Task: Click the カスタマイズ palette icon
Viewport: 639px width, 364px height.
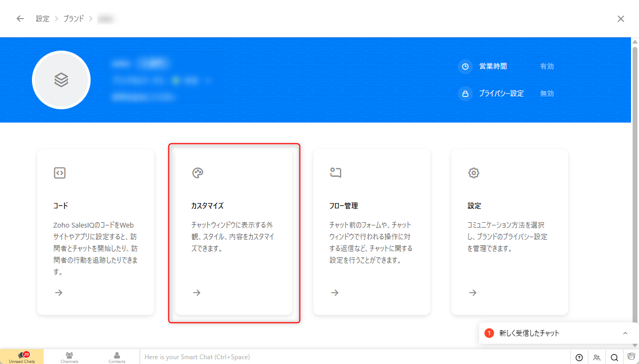Action: (x=198, y=173)
